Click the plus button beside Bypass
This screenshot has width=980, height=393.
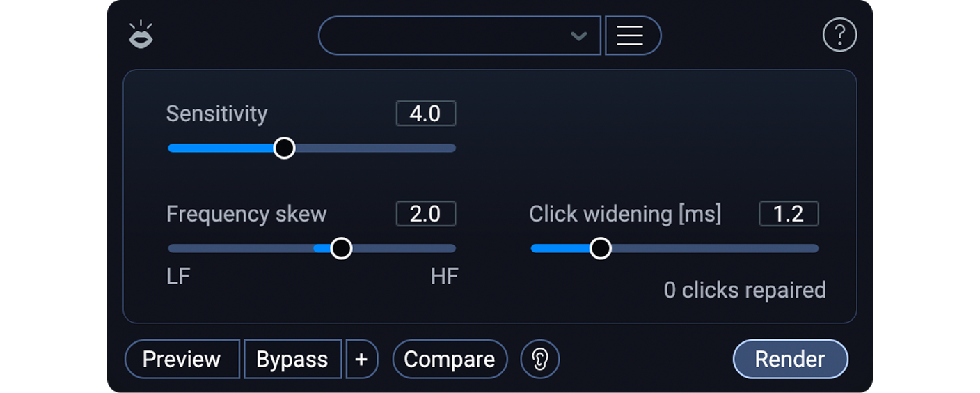click(361, 360)
